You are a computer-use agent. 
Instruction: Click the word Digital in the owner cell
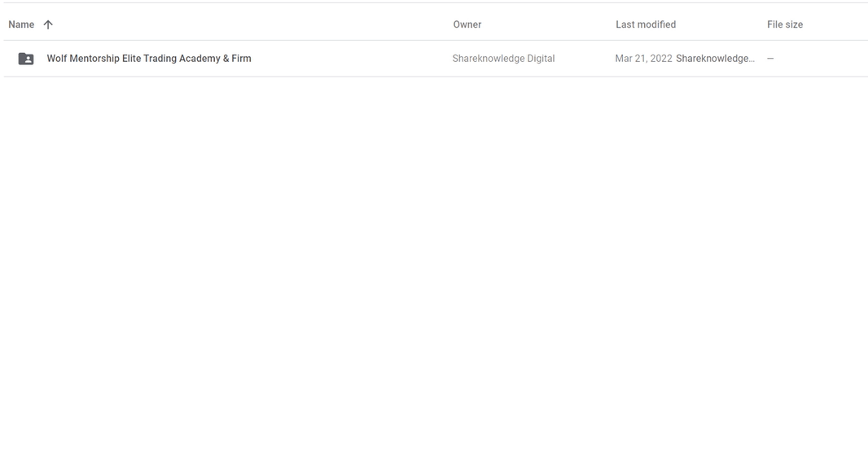pyautogui.click(x=539, y=59)
